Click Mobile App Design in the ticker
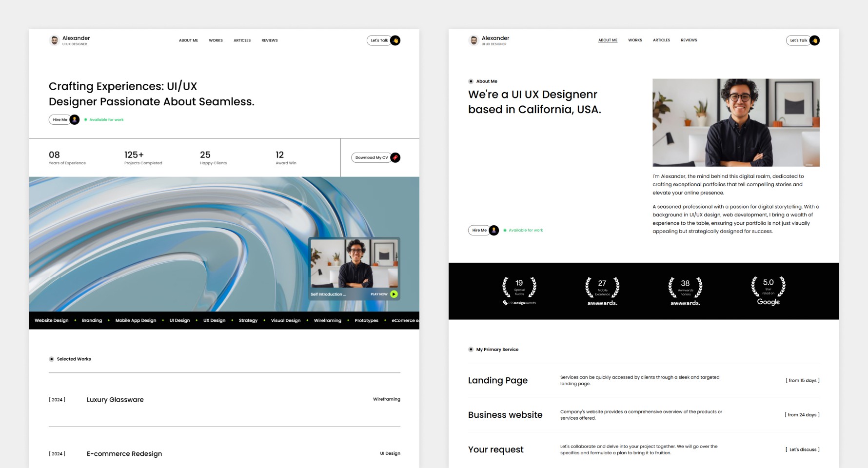Viewport: 868px width, 468px height. 136,320
